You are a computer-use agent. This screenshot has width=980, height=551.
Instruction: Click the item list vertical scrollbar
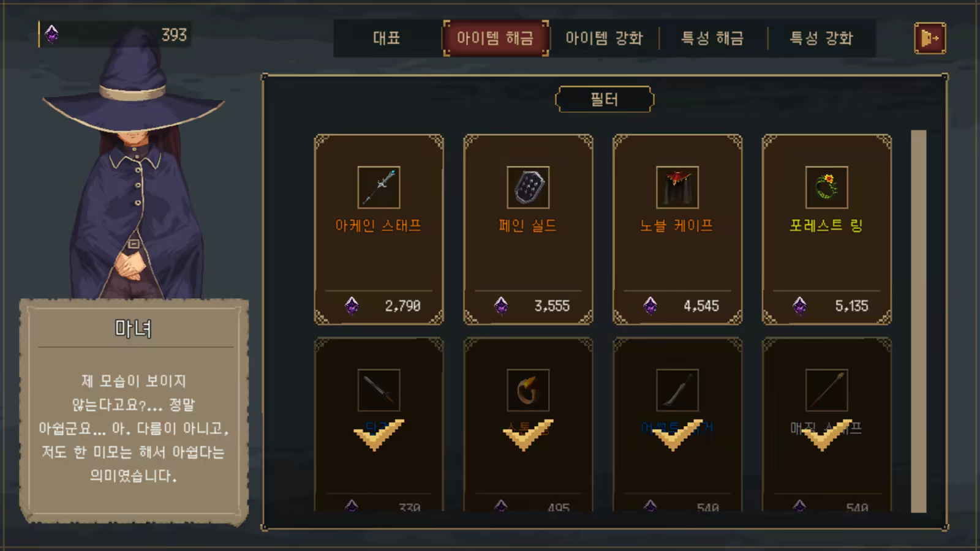[x=918, y=321]
